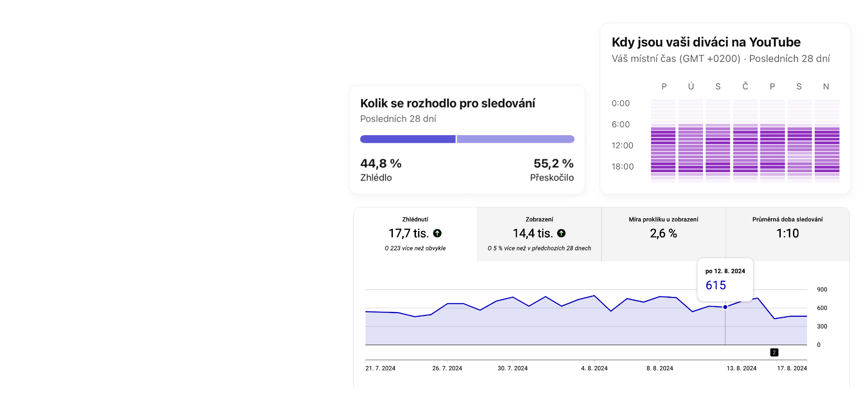Click the Kdy jsou vaši diváci na YouTube title
This screenshot has height=409, width=868.
pyautogui.click(x=706, y=42)
